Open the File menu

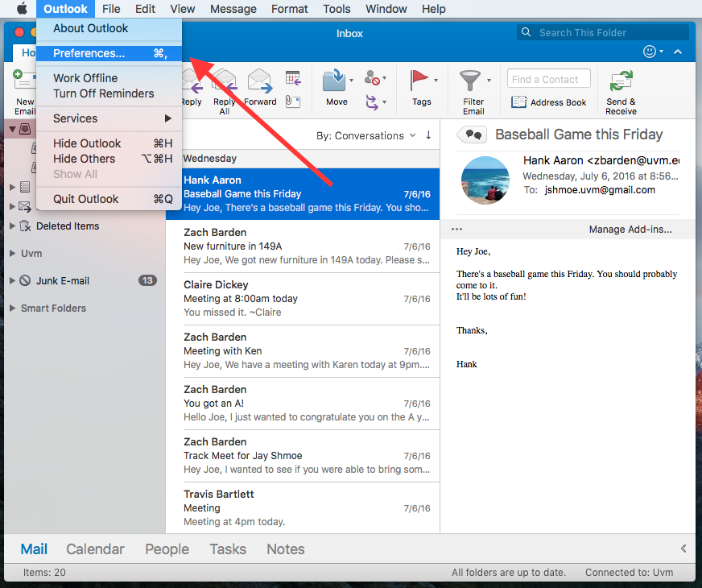click(x=111, y=9)
